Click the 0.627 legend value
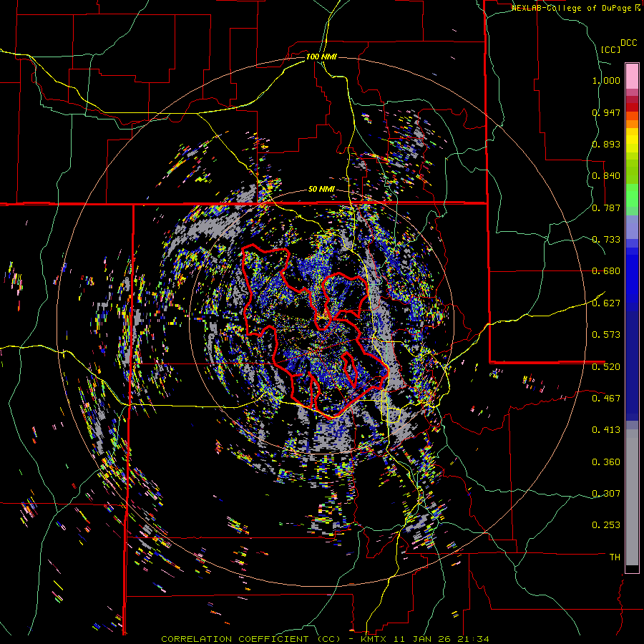The image size is (644, 644). (606, 303)
